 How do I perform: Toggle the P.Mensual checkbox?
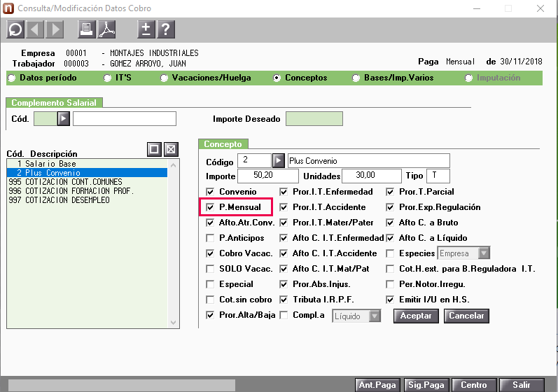(210, 207)
